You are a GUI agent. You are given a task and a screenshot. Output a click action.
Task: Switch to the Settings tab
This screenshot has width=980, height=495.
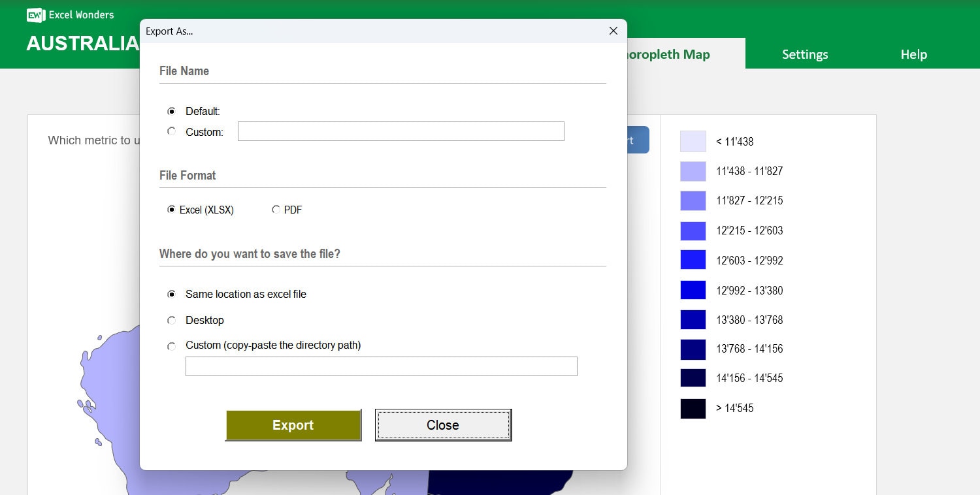click(x=805, y=54)
